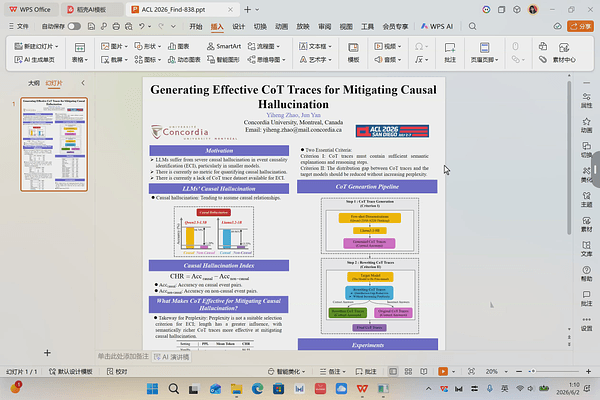Open the 截屏 screenshot dropdown

pos(114,60)
